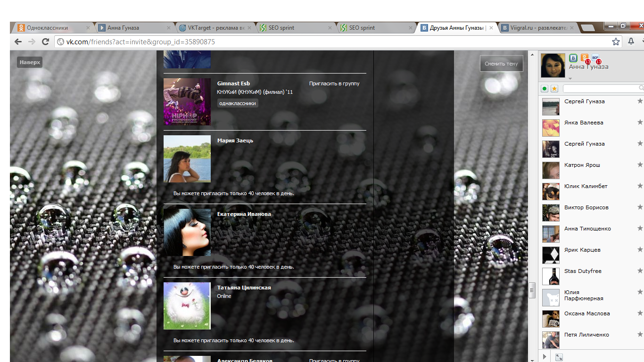Viewport: 644px width, 362px height.
Task: Click Янка Валеева avatar in sidebar
Action: (x=551, y=128)
